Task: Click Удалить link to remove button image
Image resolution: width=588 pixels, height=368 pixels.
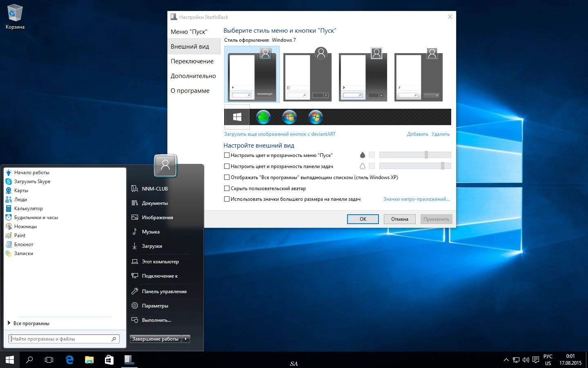Action: click(440, 134)
